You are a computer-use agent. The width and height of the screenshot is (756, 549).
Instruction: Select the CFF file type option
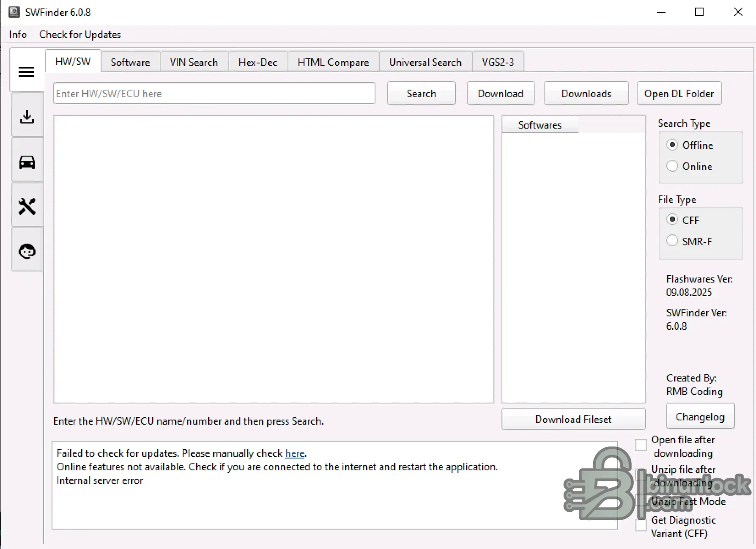[672, 219]
